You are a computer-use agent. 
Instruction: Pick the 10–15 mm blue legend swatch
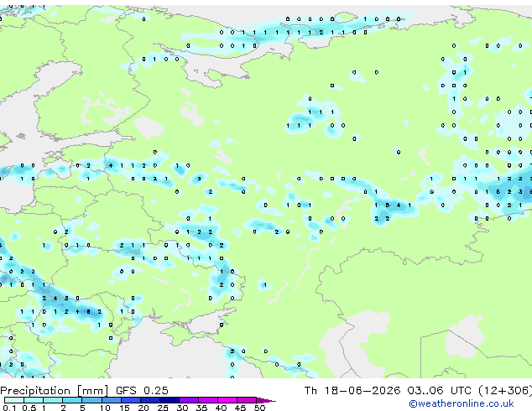coord(111,400)
